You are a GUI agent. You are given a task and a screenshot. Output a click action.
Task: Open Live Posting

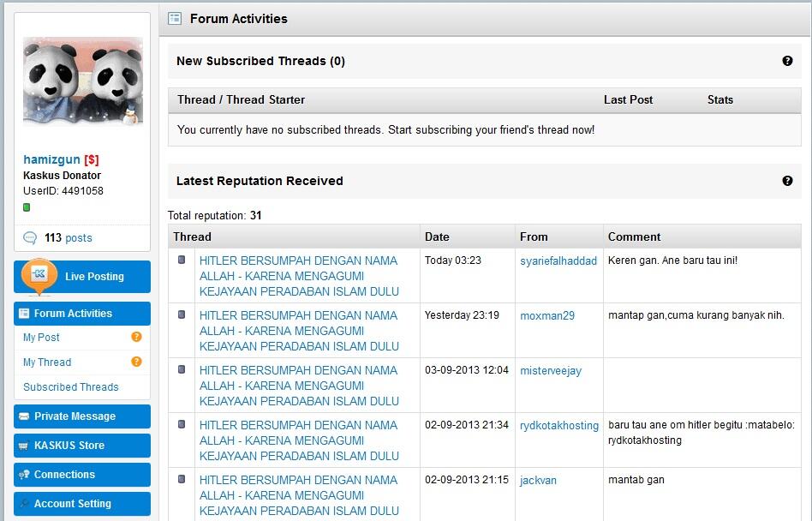[82, 277]
